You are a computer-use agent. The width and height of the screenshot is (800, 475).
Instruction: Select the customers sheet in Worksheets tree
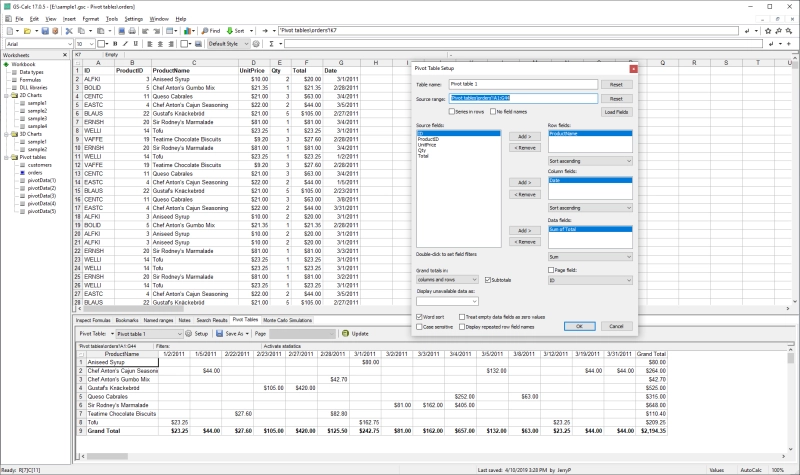click(x=39, y=165)
